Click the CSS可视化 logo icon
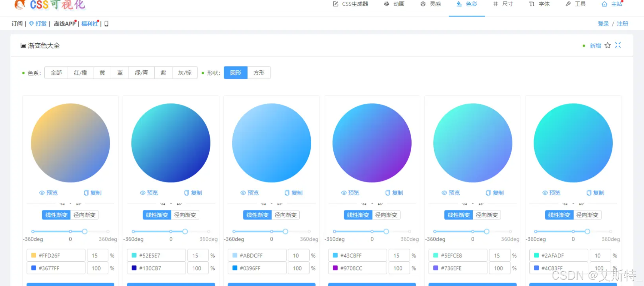The image size is (644, 286). [20, 4]
